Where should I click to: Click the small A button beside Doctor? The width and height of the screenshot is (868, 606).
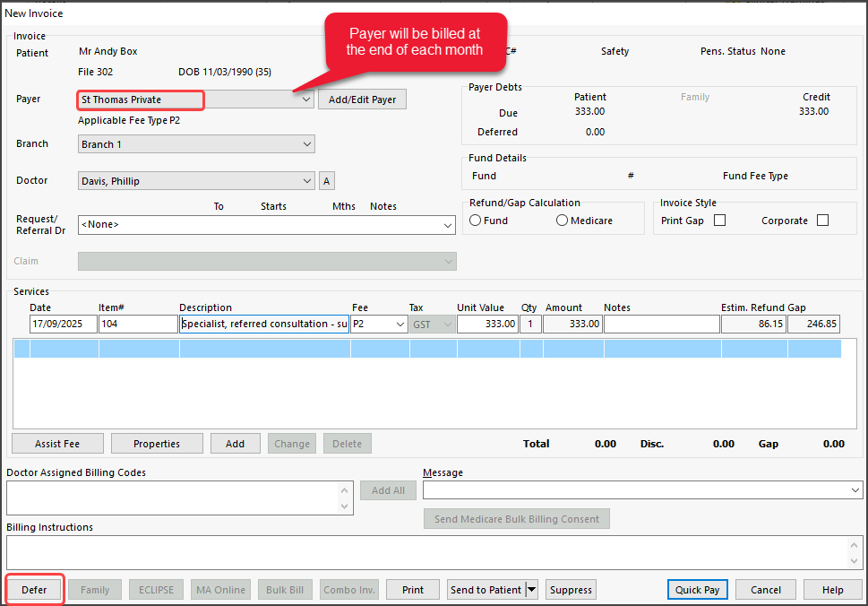pyautogui.click(x=327, y=181)
